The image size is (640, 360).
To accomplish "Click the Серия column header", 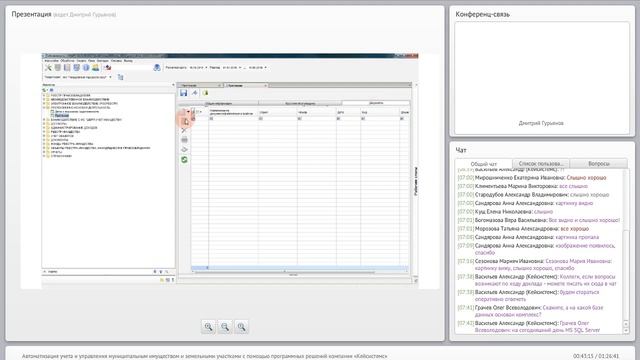I will 278,112.
